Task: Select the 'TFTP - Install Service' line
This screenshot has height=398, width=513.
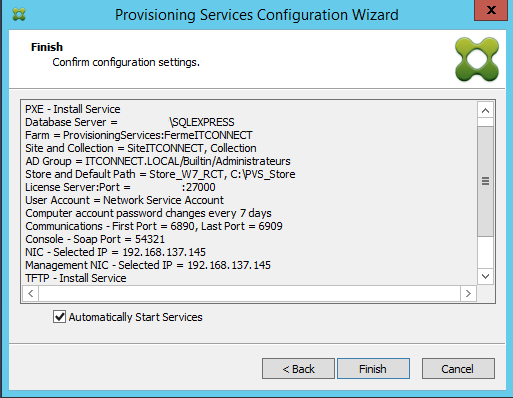Action: 76,278
